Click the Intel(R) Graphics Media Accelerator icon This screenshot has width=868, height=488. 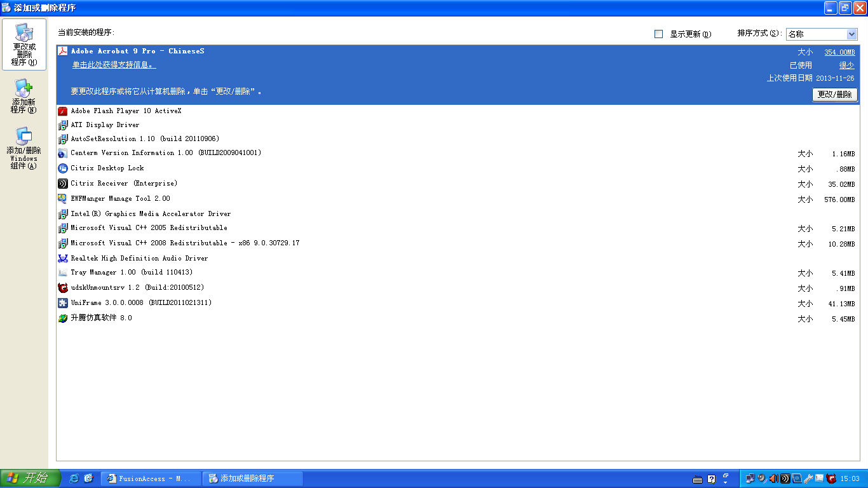62,214
